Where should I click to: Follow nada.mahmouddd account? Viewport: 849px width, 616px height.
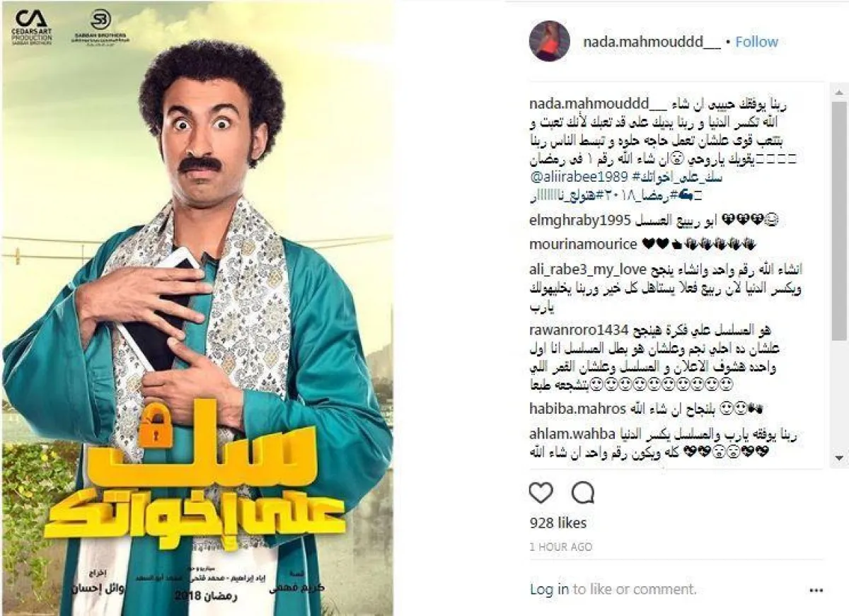756,42
